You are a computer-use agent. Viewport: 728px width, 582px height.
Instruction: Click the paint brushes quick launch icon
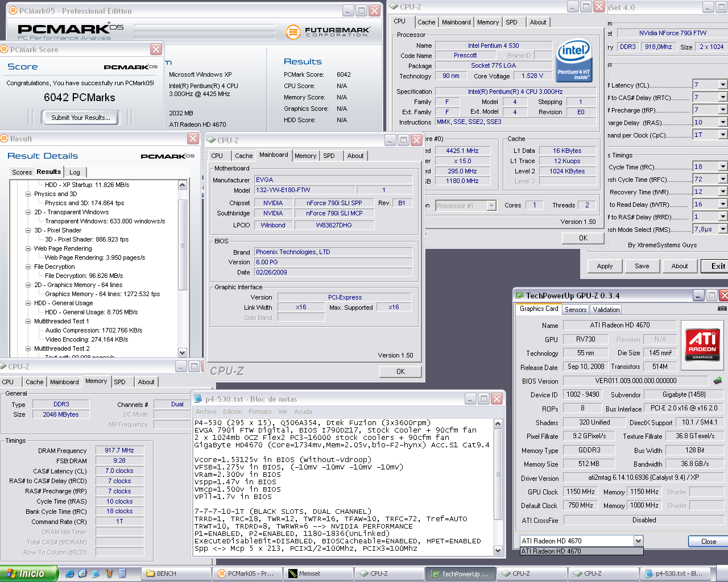click(109, 573)
